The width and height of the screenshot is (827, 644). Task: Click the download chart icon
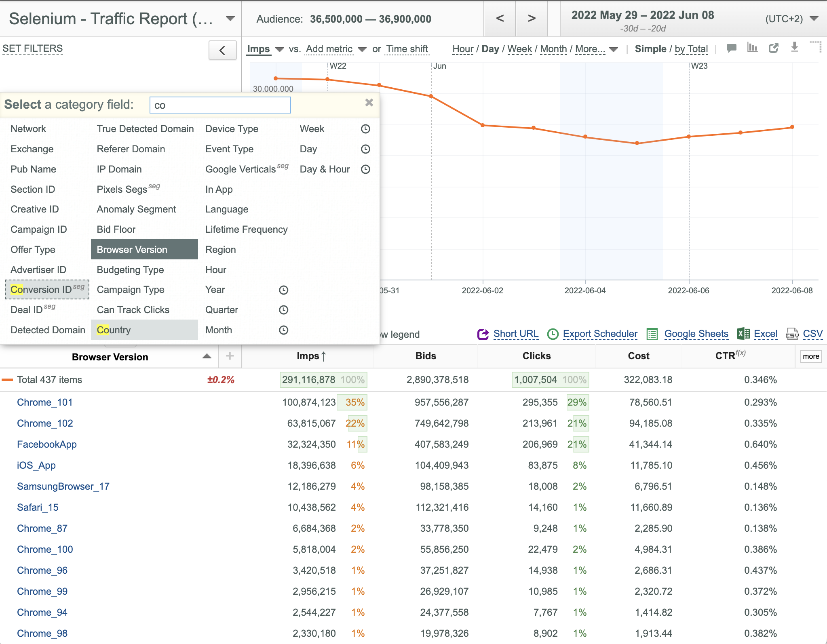pyautogui.click(x=794, y=47)
